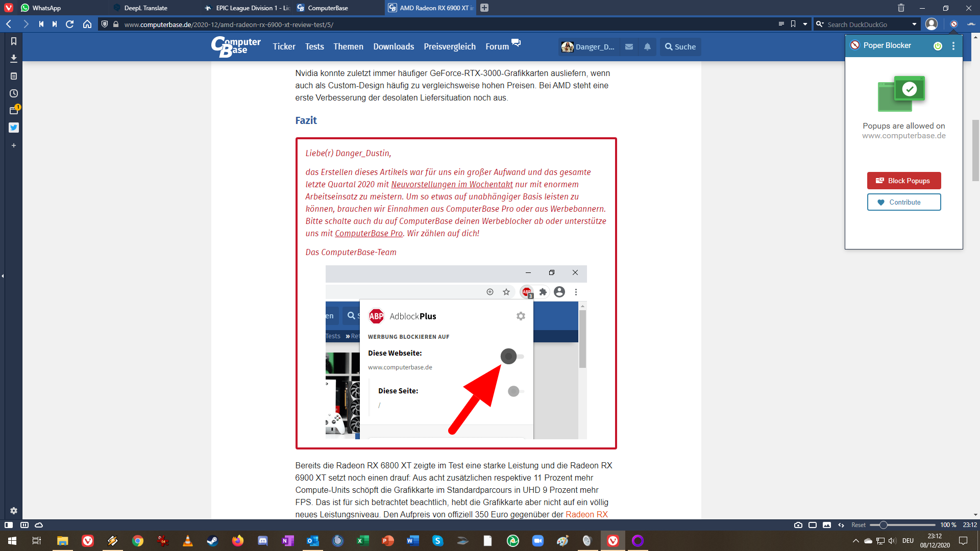Image resolution: width=980 pixels, height=551 pixels.
Task: Open the History panel clock icon
Action: 14,93
